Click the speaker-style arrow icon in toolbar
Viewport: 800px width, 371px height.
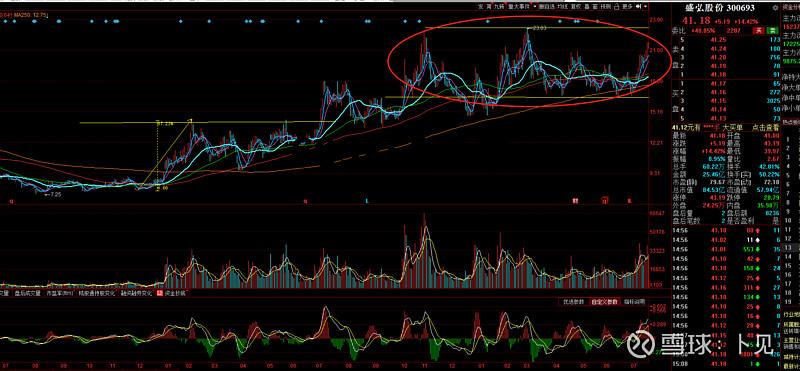pyautogui.click(x=638, y=7)
